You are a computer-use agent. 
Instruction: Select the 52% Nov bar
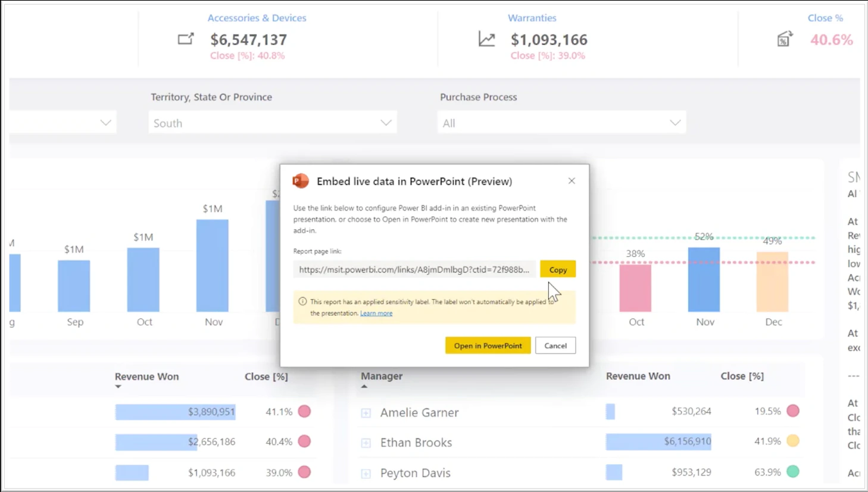[704, 280]
